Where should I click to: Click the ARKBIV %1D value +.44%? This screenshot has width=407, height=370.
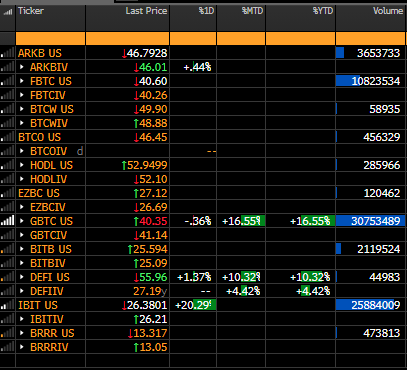tap(197, 67)
